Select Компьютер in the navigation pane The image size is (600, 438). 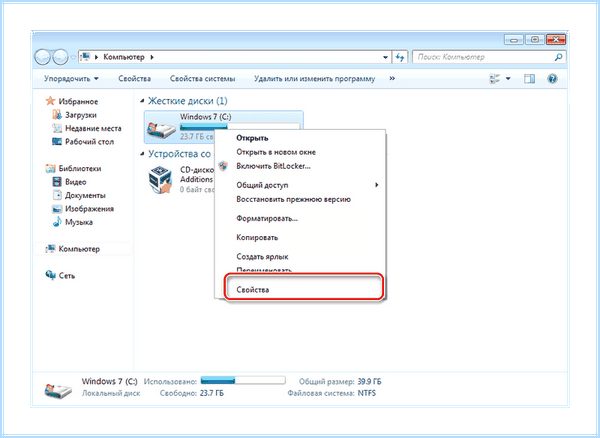coord(79,249)
